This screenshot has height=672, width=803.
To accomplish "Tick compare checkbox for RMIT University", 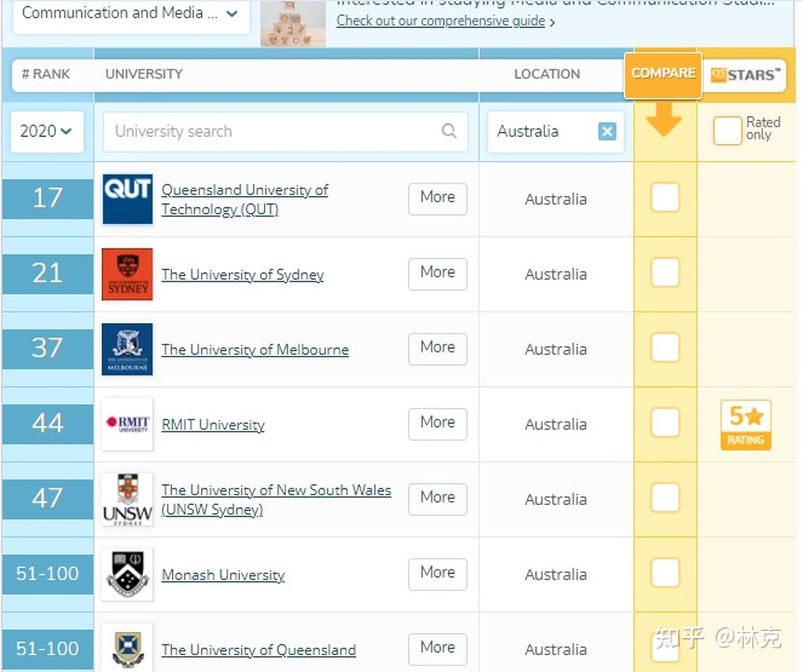I will (665, 422).
